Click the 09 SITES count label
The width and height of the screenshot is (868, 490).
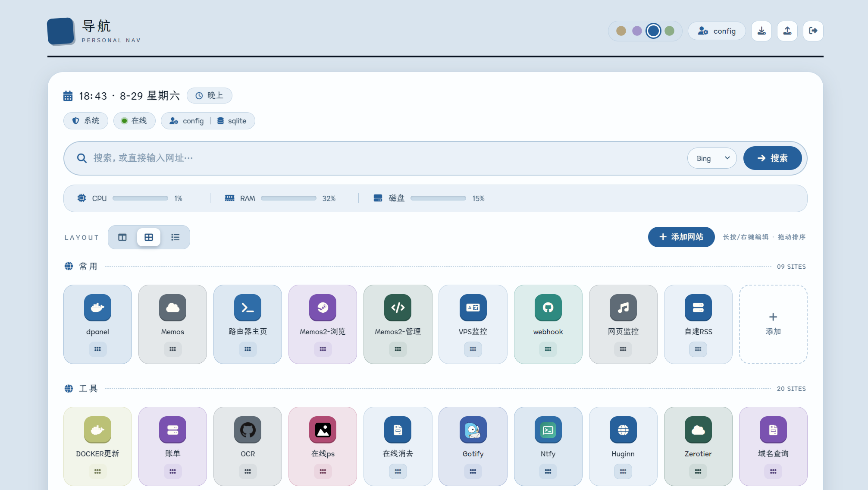click(791, 267)
